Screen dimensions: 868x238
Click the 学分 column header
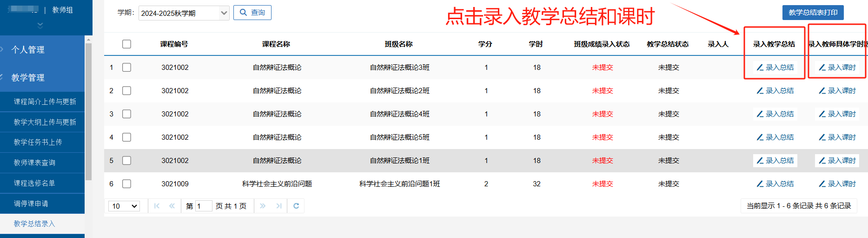[x=485, y=44]
